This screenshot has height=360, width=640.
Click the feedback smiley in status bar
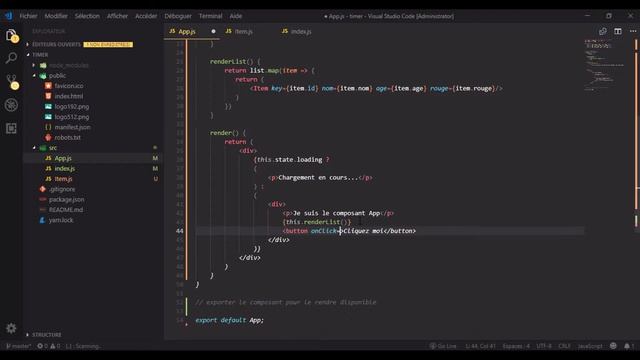[x=613, y=346]
